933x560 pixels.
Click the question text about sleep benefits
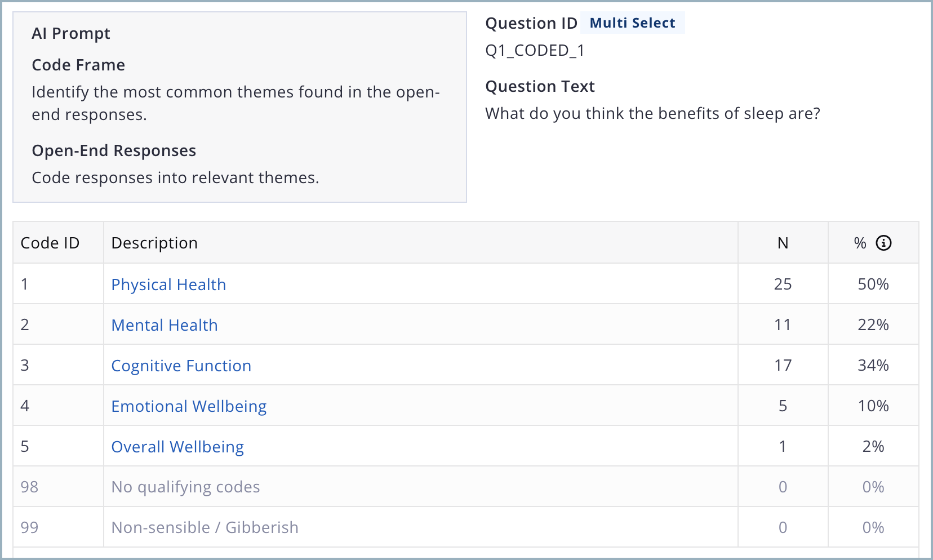[x=652, y=113]
